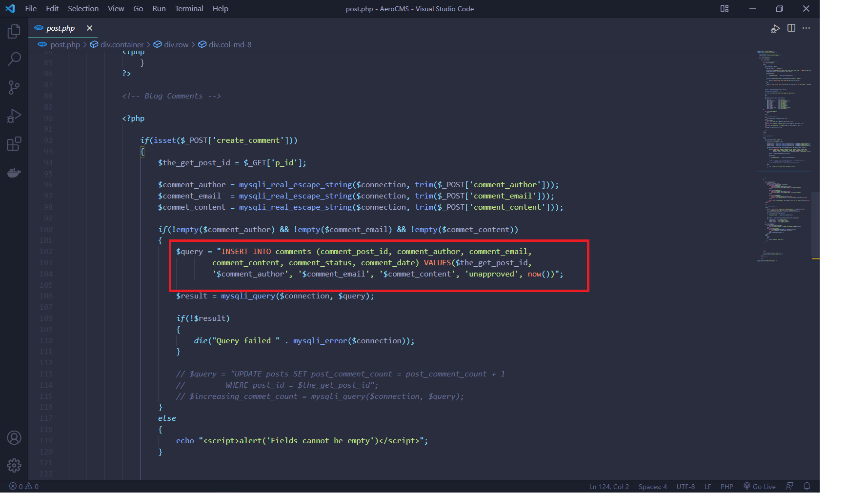Click 'Blog Comments' HTML comment text

point(173,96)
